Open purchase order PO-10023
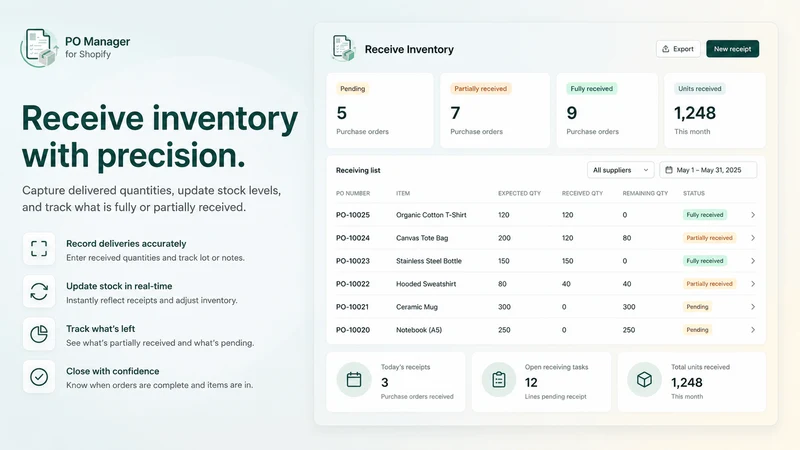Image resolution: width=800 pixels, height=450 pixels. click(353, 261)
